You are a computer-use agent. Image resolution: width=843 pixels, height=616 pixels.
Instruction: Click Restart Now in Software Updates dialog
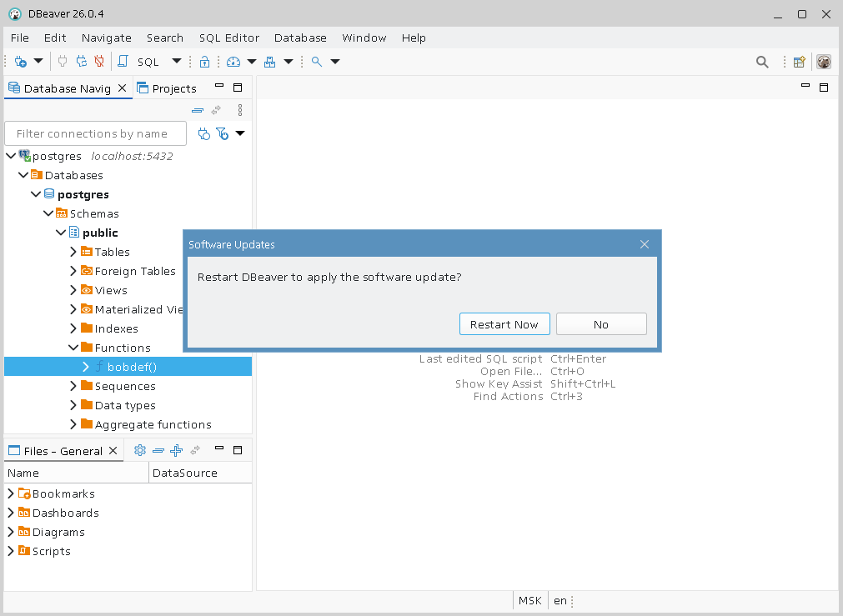coord(504,324)
